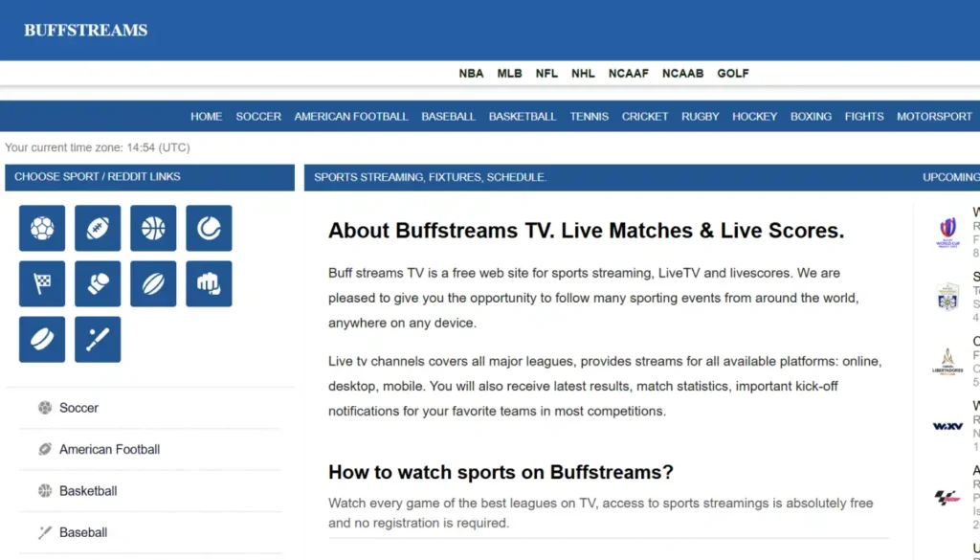Image resolution: width=980 pixels, height=560 pixels.
Task: Open the checkered flag motorsport tile
Action: [x=42, y=283]
